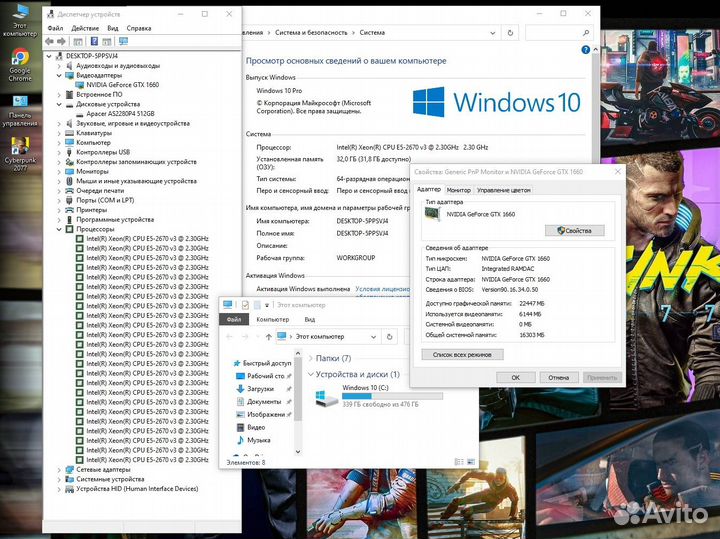
Task: Click Back arrow in Device Manager toolbar
Action: 50,41
